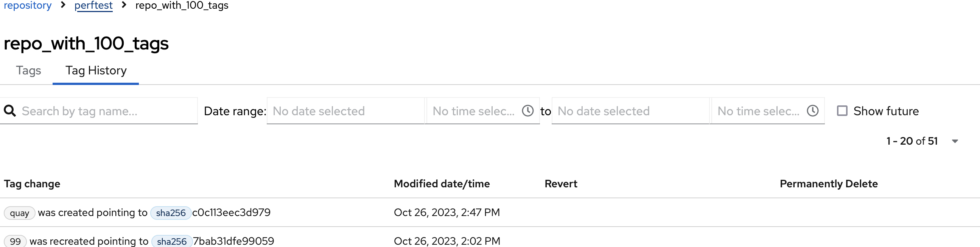This screenshot has height=247, width=980.
Task: Enable the Show future checkbox
Action: [842, 111]
